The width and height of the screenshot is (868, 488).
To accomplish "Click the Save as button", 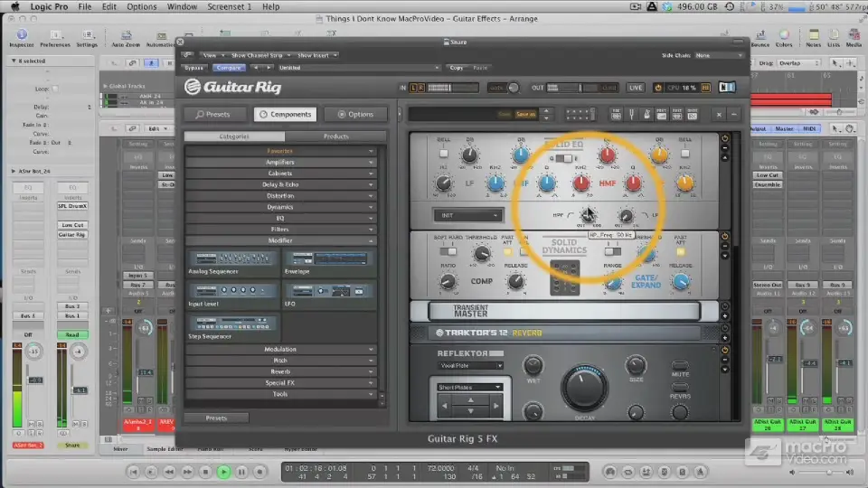I will pyautogui.click(x=525, y=115).
